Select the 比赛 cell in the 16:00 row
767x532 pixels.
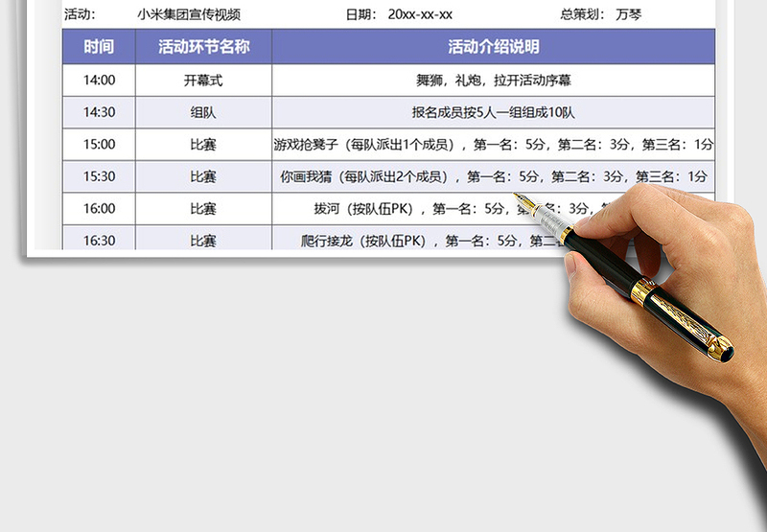coord(203,209)
